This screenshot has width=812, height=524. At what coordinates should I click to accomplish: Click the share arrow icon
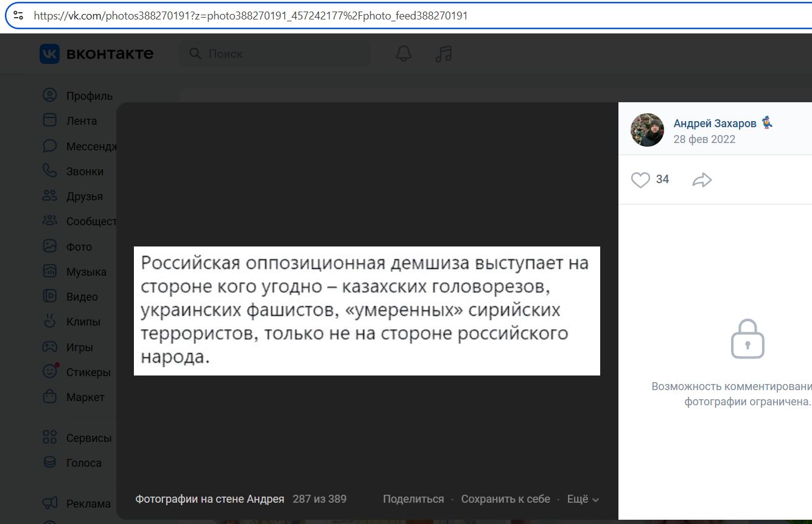(x=702, y=180)
